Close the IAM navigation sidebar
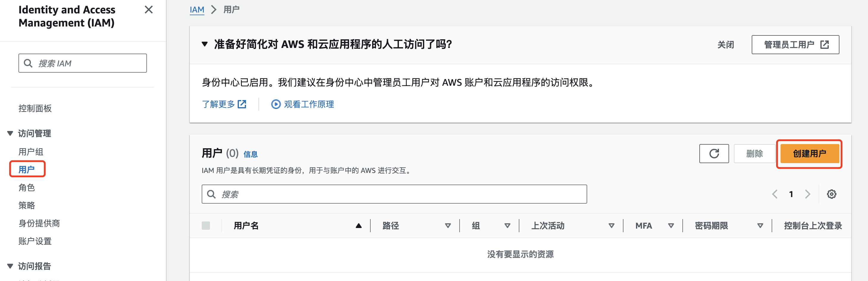This screenshot has height=281, width=868. [149, 10]
